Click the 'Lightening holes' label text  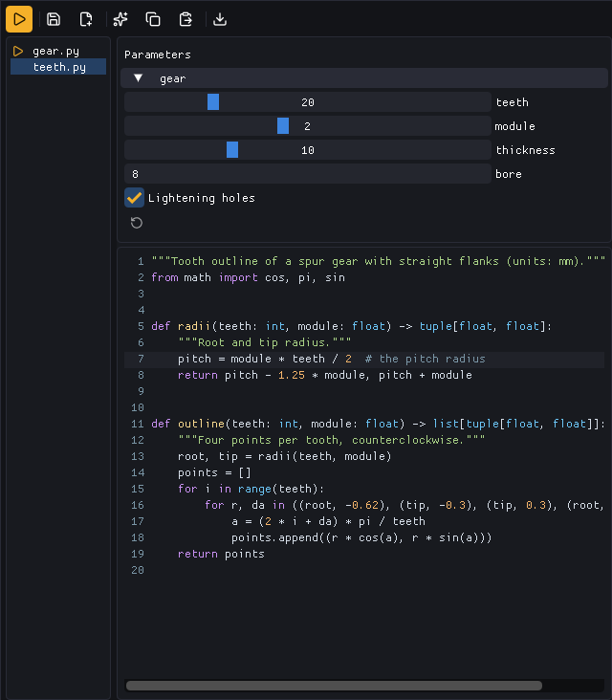(x=202, y=198)
